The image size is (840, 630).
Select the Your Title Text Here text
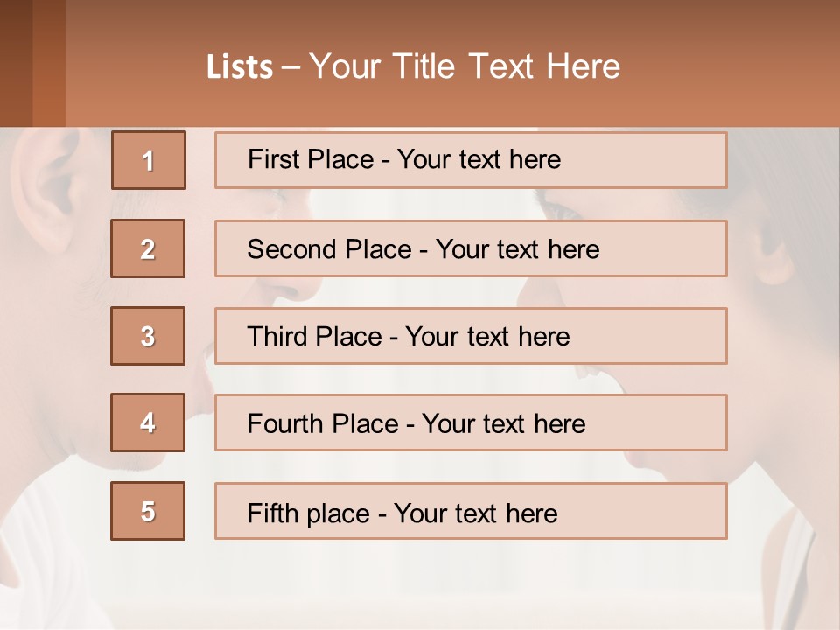(465, 66)
